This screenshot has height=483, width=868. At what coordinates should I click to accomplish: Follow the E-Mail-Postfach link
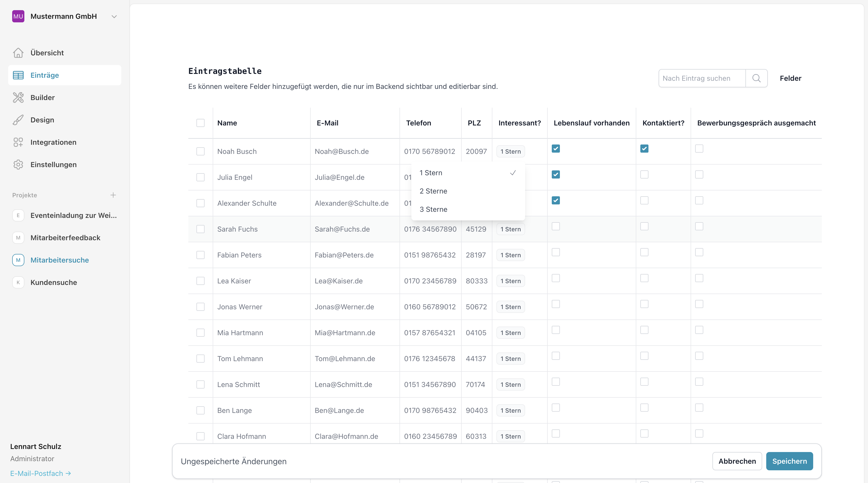[40, 473]
